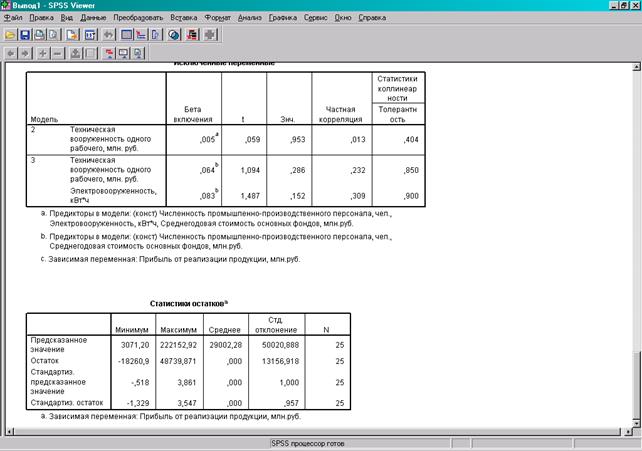Click the 'SPSS процессор готов' status bar text
The width and height of the screenshot is (642, 451).
[307, 444]
